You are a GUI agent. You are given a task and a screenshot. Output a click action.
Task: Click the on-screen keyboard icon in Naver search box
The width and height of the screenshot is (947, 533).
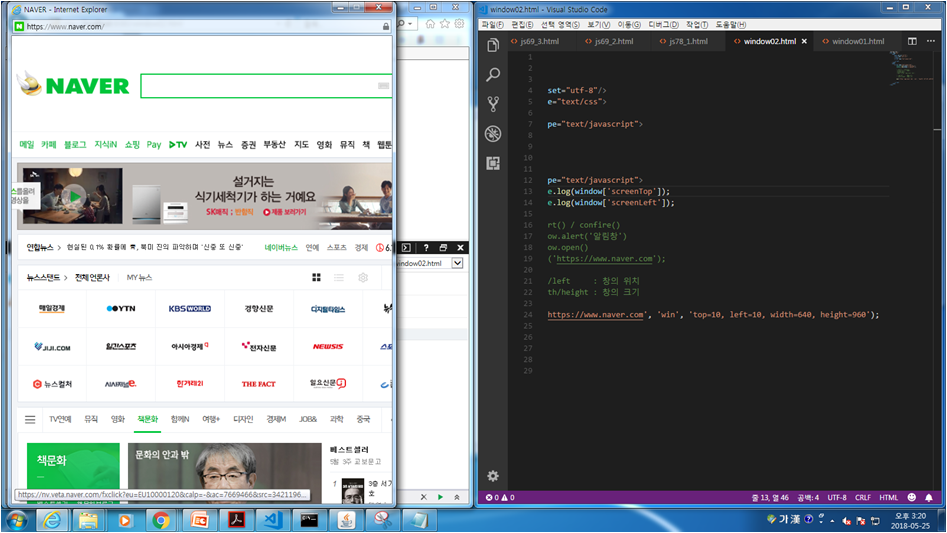point(384,86)
